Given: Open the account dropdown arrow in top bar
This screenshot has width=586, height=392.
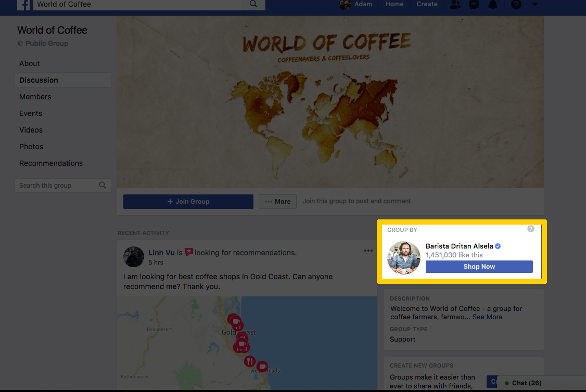Looking at the screenshot, I should point(535,5).
